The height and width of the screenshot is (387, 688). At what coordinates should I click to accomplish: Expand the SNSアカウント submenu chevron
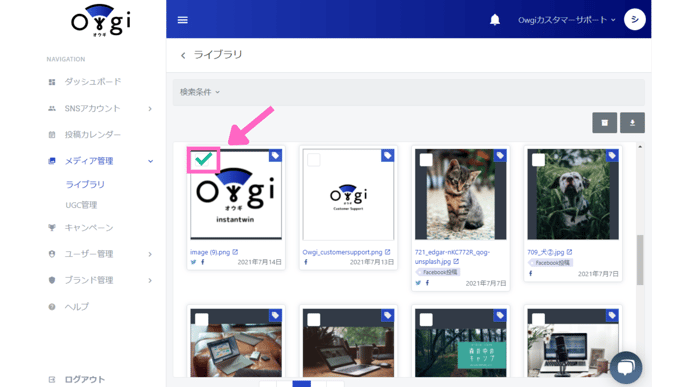coord(150,108)
